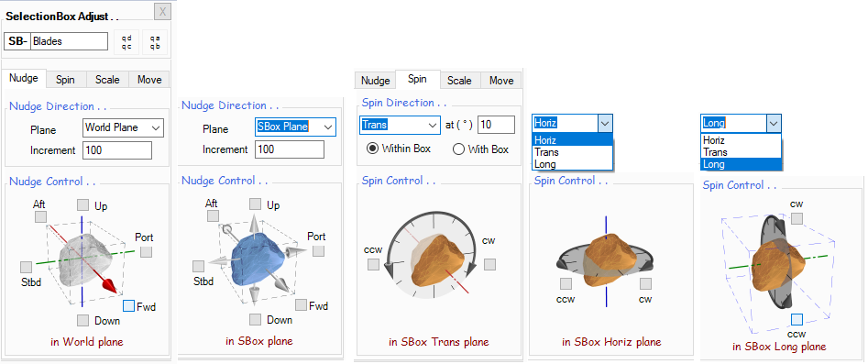Click the vertical spin ring in Long plane
The width and height of the screenshot is (868, 364).
point(773,260)
